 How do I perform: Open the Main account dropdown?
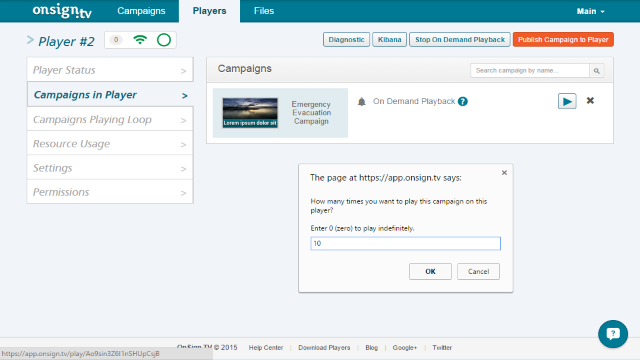click(590, 11)
